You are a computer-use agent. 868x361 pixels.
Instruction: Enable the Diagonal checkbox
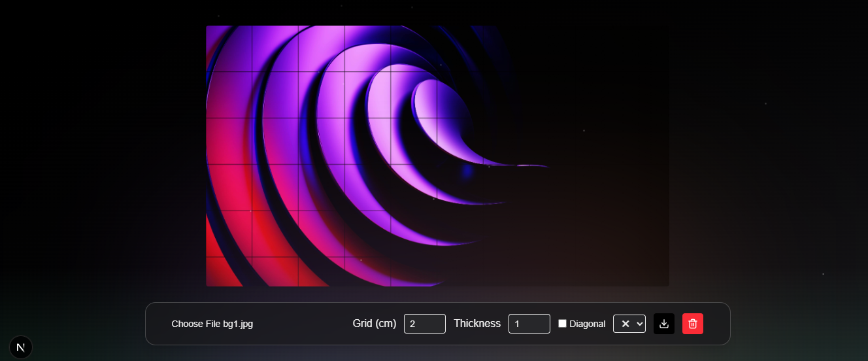coord(562,324)
